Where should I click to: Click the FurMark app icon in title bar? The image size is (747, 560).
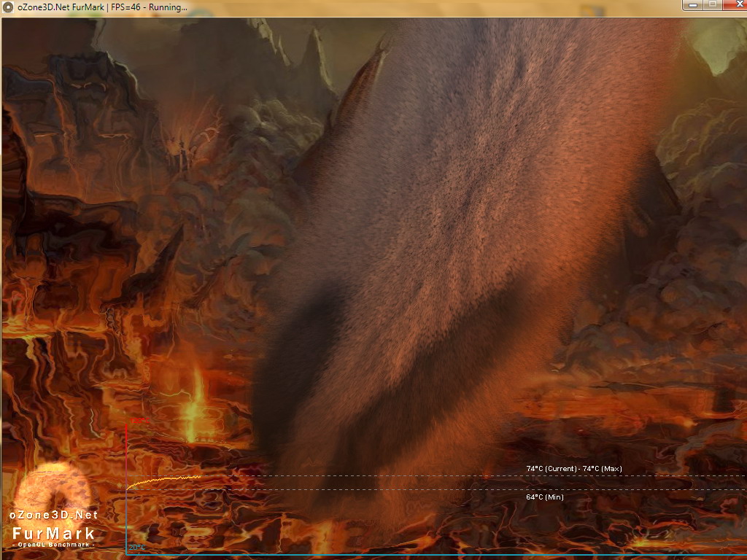[x=7, y=7]
